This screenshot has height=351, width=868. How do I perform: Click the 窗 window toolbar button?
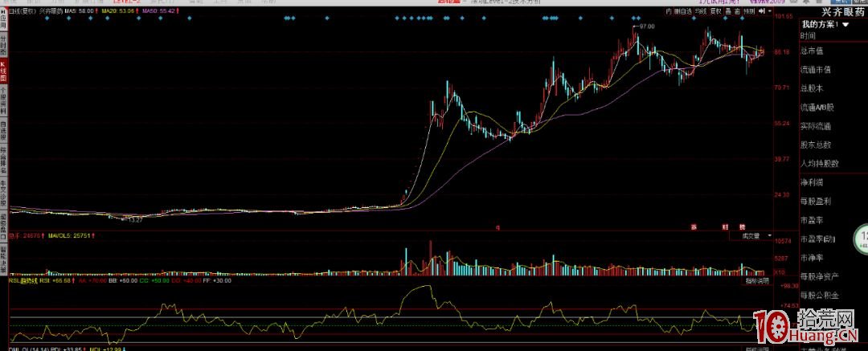pyautogui.click(x=737, y=11)
